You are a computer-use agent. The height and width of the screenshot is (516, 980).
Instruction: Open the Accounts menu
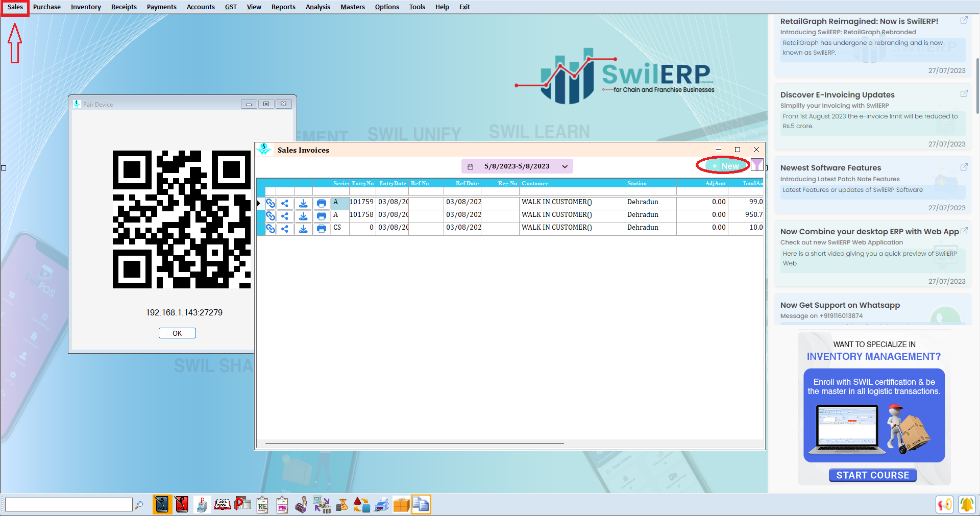201,7
